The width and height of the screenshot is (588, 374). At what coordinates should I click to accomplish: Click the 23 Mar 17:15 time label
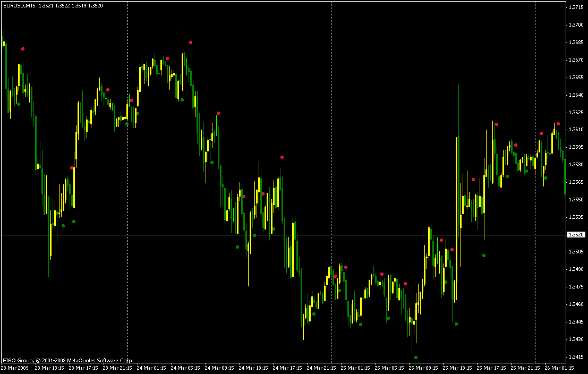(x=83, y=368)
